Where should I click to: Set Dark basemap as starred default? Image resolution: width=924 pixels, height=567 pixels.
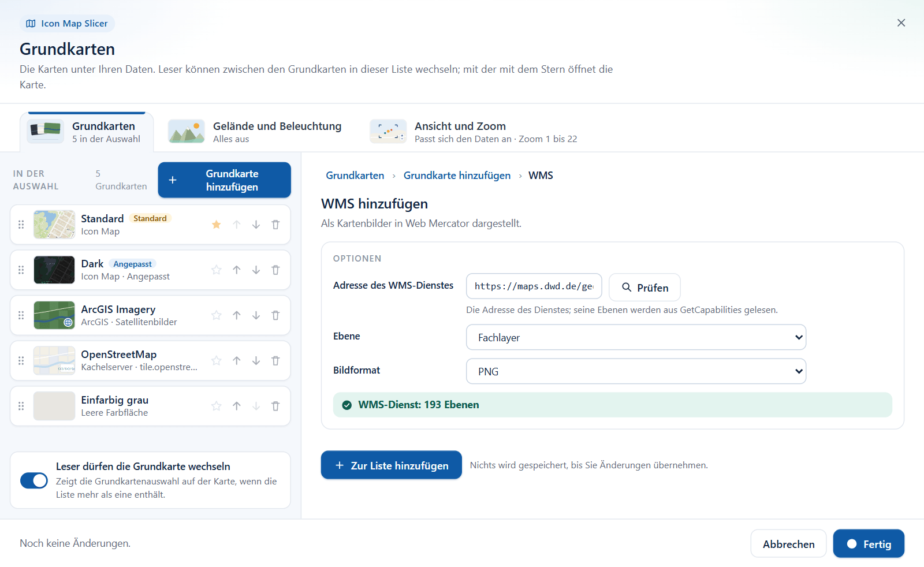(x=217, y=270)
